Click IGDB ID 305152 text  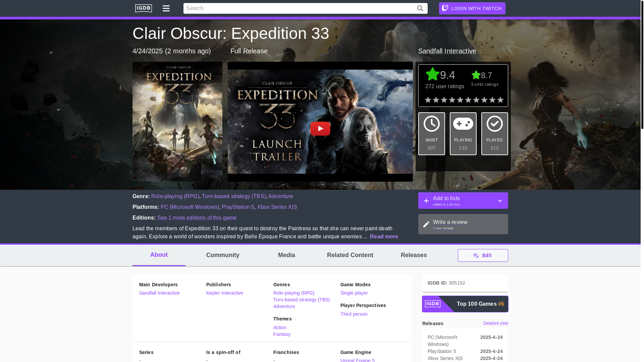[x=446, y=283]
